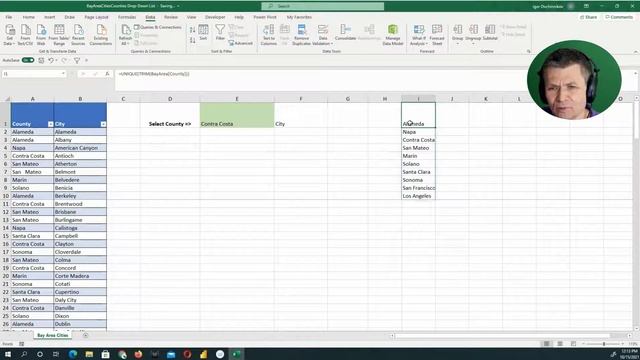The image size is (640, 360).
Task: Adjust zoom slider in status bar
Action: (604, 344)
